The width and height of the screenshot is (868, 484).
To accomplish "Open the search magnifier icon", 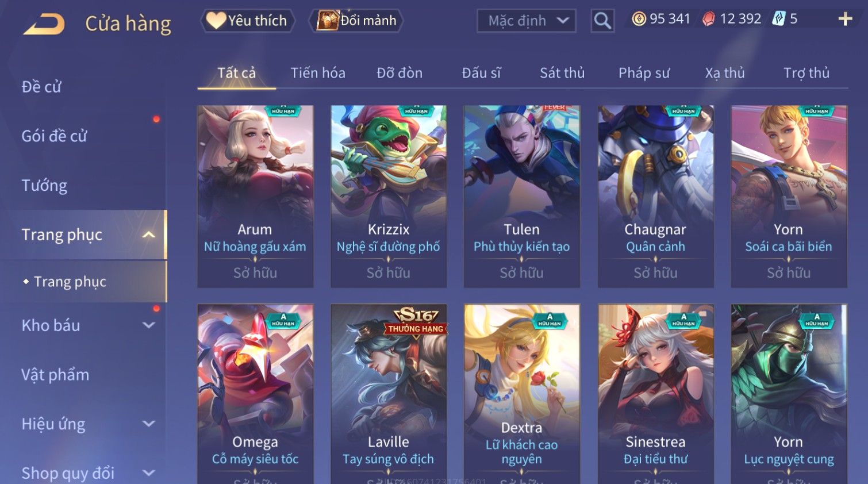I will pos(602,21).
